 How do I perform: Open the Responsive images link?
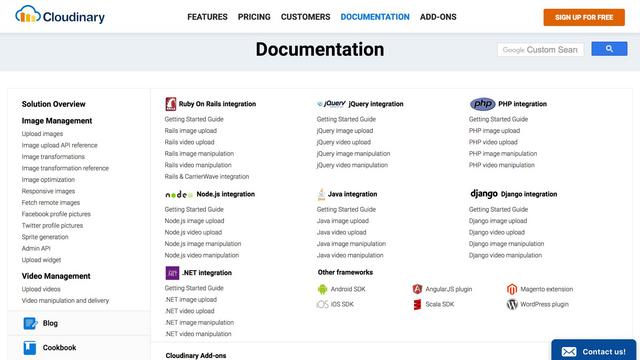coord(48,191)
